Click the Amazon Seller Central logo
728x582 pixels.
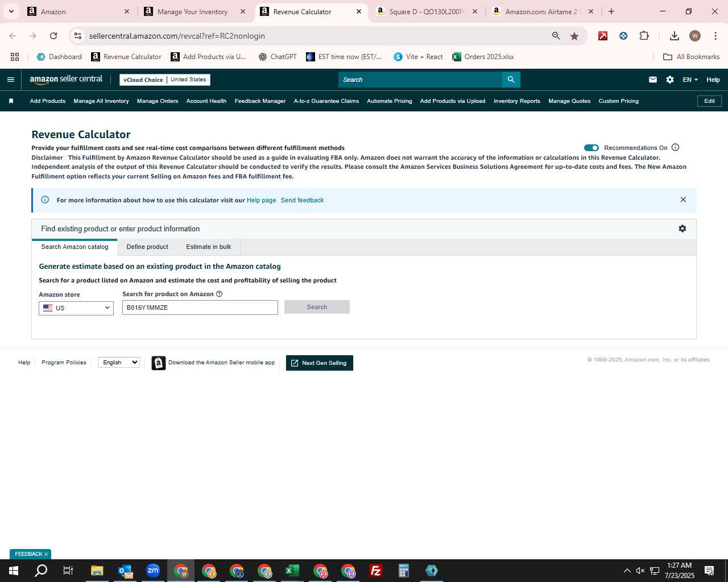66,80
